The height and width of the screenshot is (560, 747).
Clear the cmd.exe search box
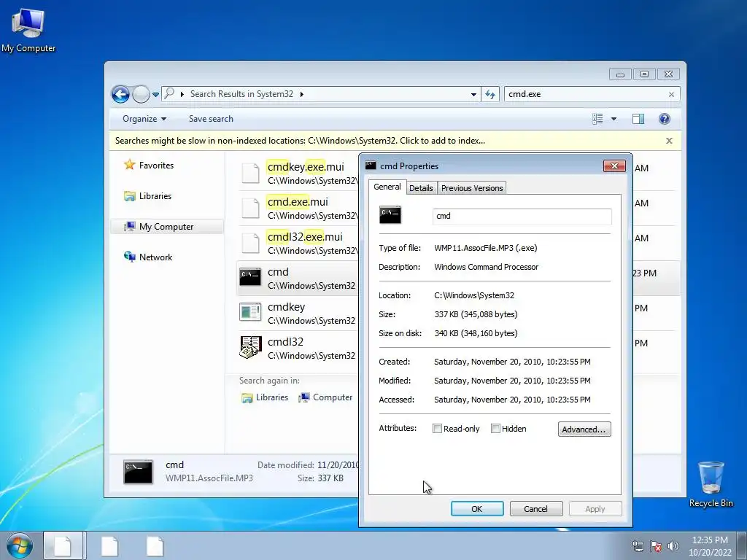coord(671,94)
